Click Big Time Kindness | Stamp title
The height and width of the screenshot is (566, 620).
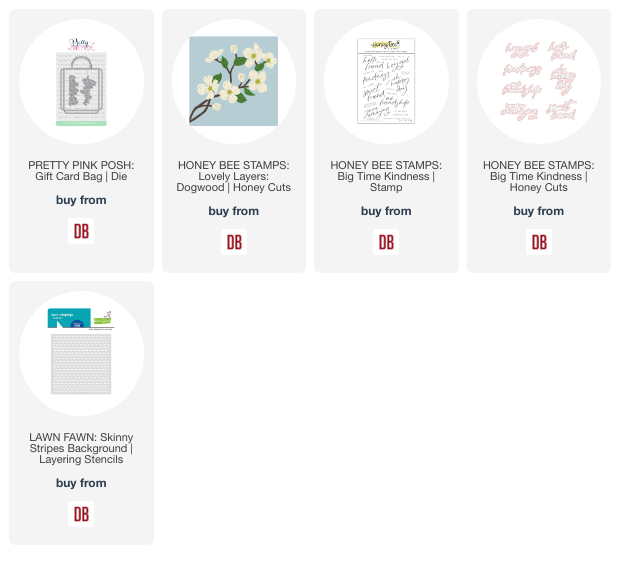pos(386,176)
